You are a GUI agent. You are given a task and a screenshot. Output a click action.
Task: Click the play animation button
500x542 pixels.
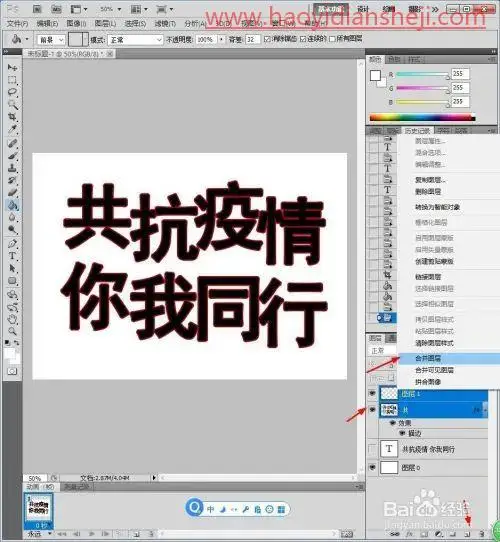pos(92,534)
